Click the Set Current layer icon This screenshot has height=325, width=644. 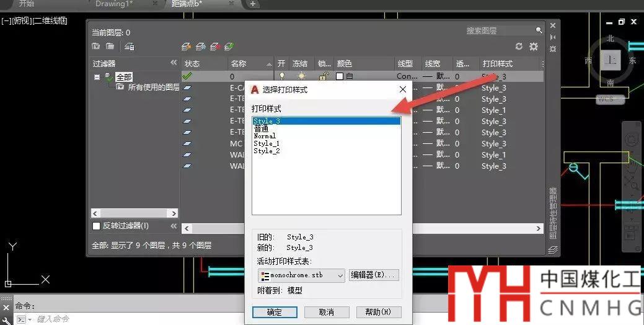229,47
